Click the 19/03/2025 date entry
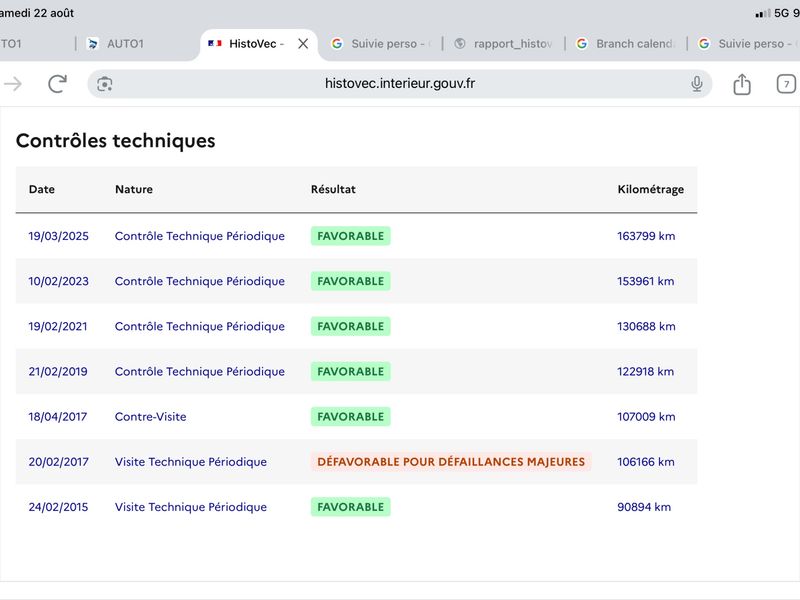Image resolution: width=800 pixels, height=600 pixels. (58, 236)
